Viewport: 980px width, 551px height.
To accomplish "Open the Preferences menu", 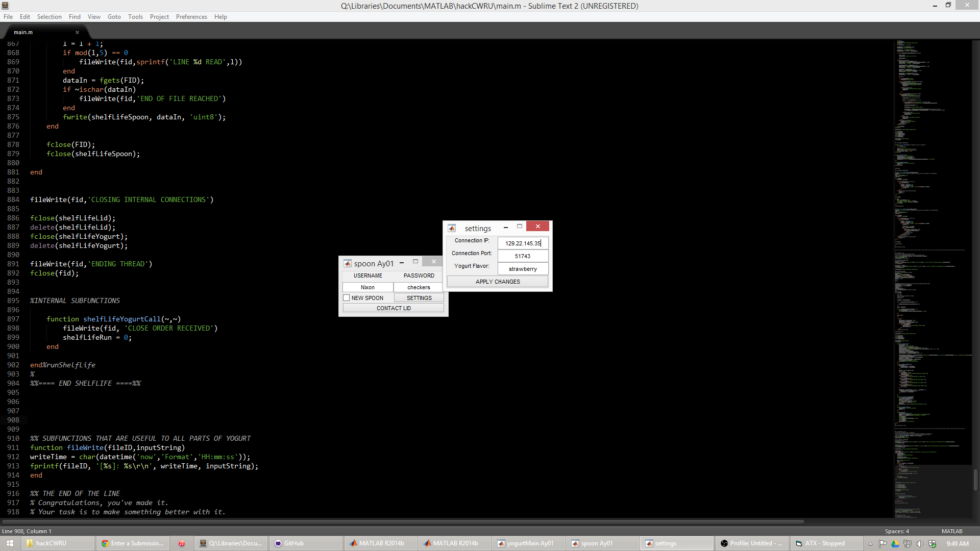I will pyautogui.click(x=191, y=17).
